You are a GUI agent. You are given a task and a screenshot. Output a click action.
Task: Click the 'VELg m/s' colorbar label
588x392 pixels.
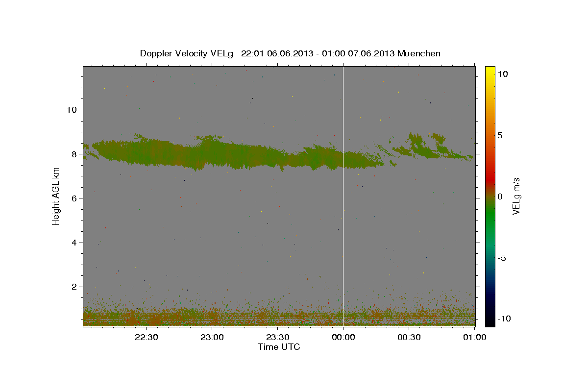click(516, 196)
